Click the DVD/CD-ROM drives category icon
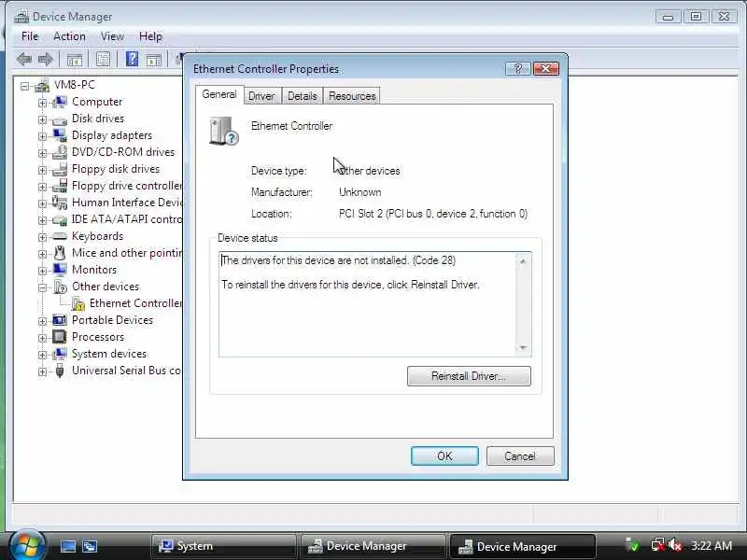 60,152
